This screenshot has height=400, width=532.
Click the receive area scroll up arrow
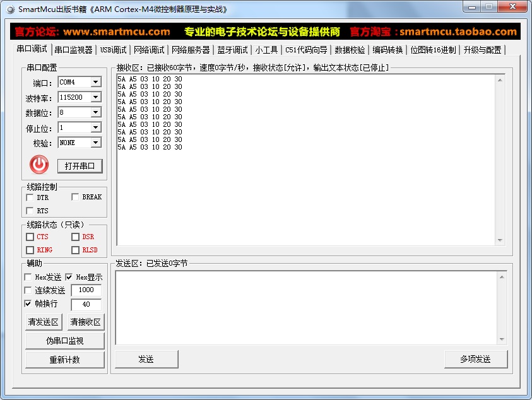[500, 80]
